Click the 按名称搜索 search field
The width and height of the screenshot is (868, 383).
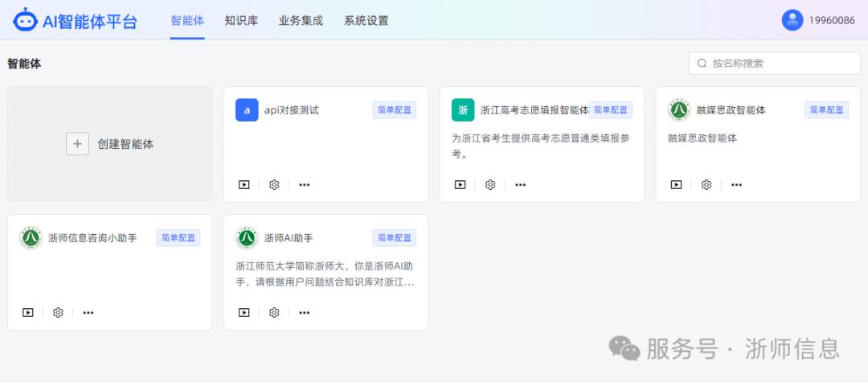click(775, 64)
